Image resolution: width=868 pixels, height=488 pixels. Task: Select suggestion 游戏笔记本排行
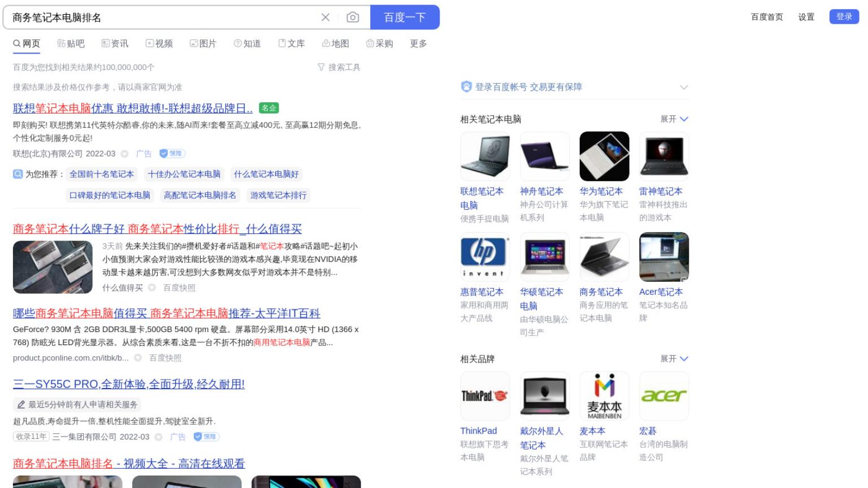pos(279,195)
